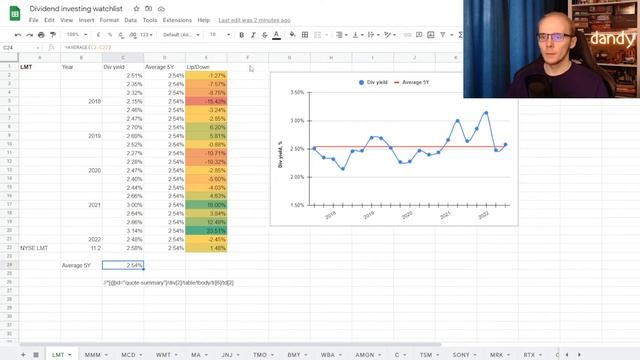
Task: Redo the last action
Action: coord(29,35)
